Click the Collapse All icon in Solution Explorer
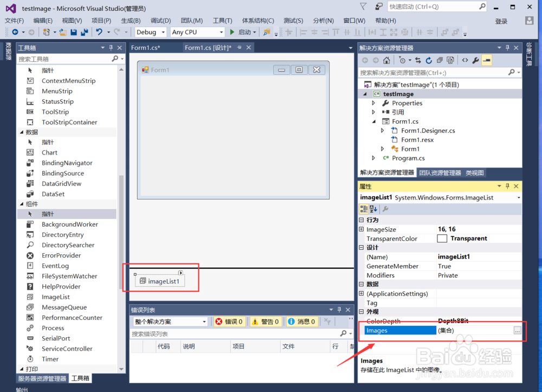 click(x=440, y=61)
